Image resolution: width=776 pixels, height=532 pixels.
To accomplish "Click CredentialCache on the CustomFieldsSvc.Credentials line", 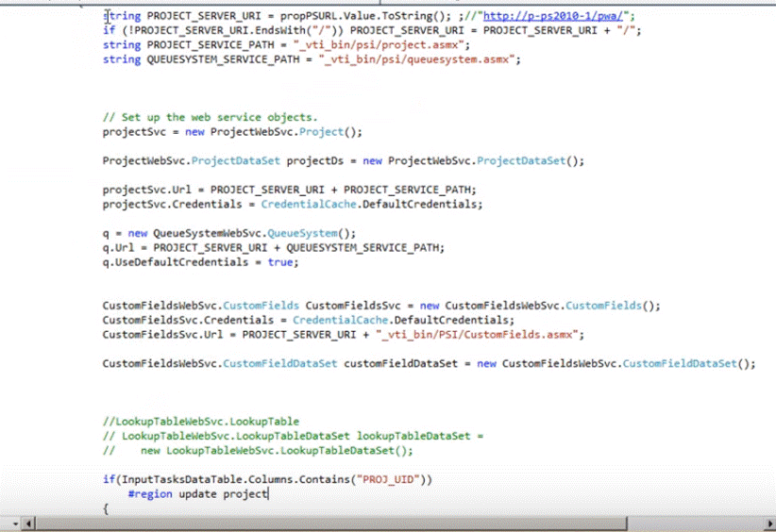I will (340, 321).
